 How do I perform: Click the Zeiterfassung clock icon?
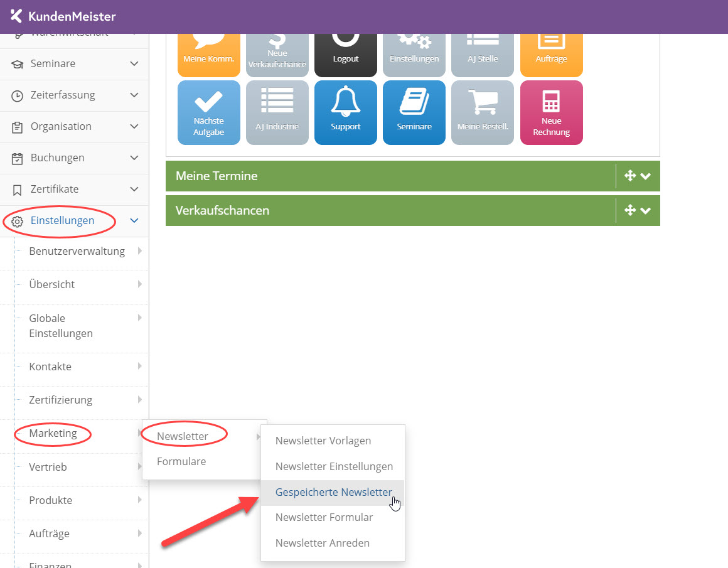pos(17,95)
